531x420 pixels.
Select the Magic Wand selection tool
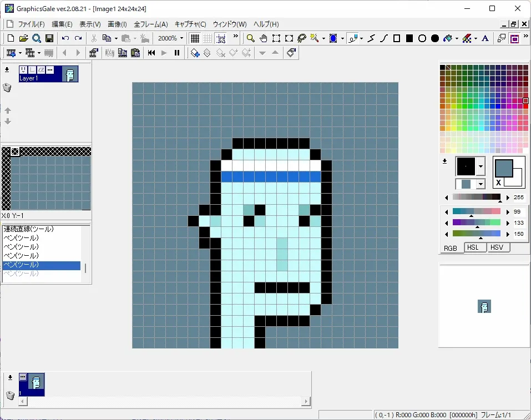pos(313,39)
